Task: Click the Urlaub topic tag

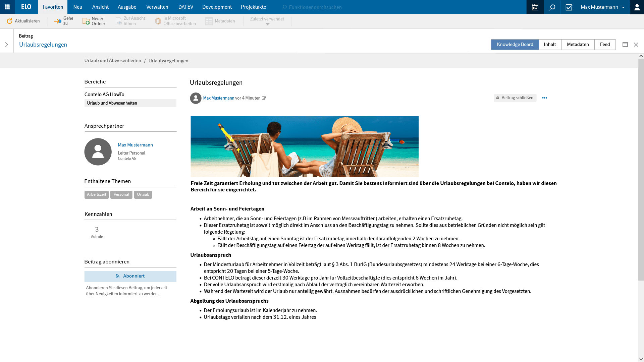Action: point(143,195)
